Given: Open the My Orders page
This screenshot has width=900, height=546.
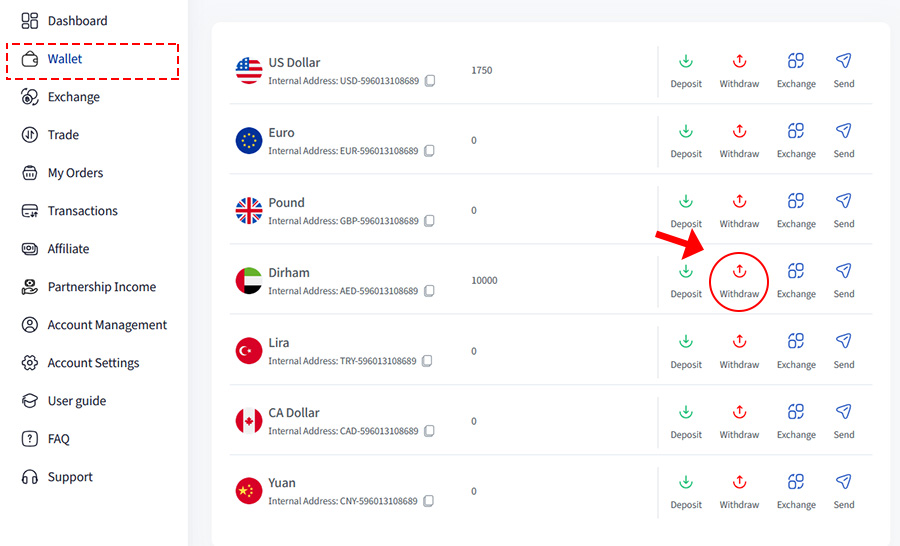Looking at the screenshot, I should (x=75, y=173).
